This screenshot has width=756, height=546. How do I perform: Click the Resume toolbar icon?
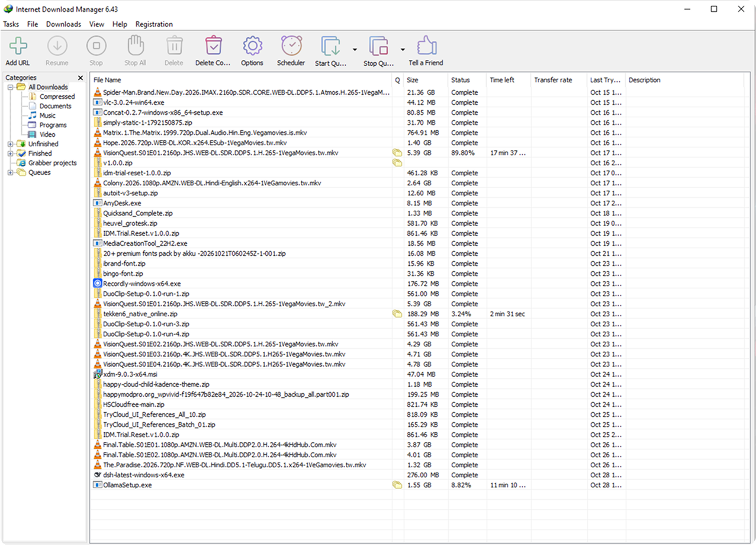click(x=57, y=46)
